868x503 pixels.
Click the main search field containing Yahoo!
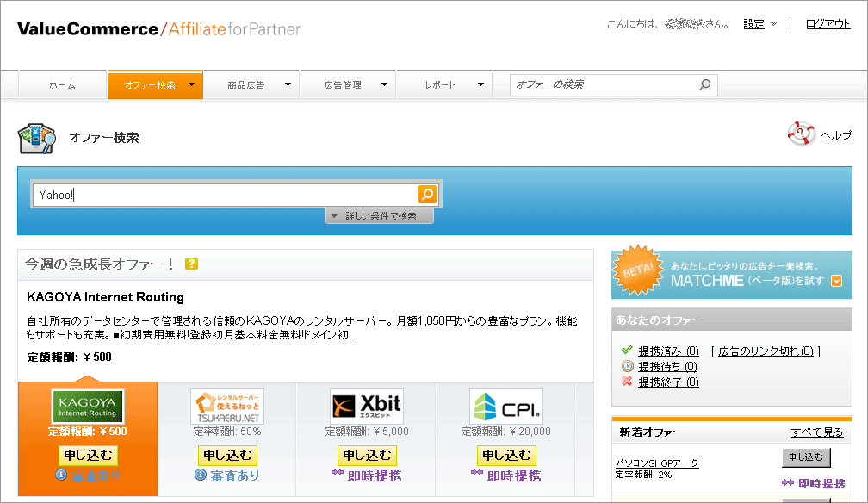pos(226,195)
